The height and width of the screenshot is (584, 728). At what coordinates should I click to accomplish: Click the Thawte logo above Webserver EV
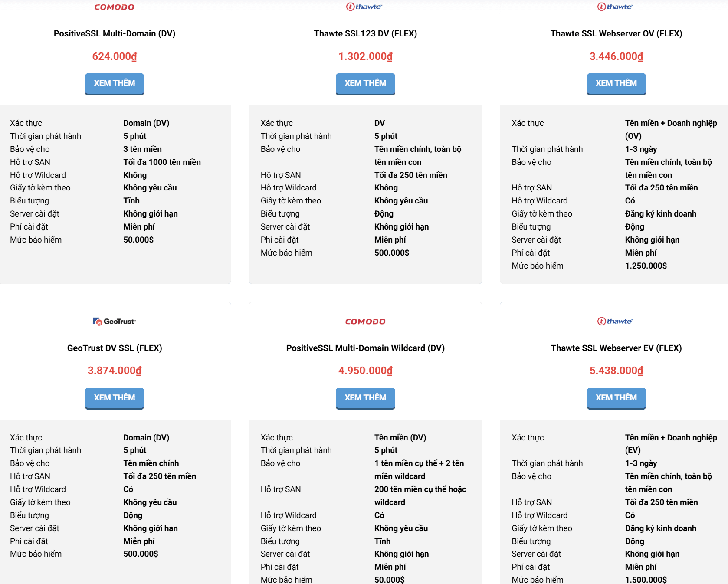(616, 321)
